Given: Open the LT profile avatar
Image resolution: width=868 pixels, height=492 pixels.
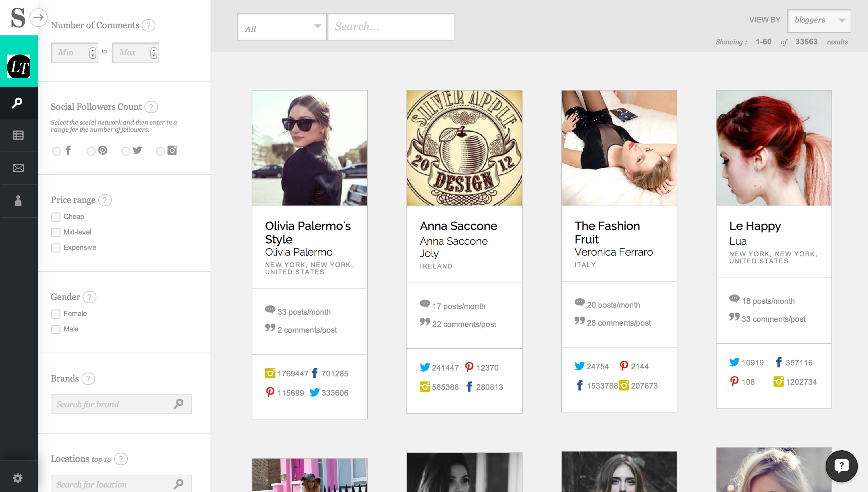Looking at the screenshot, I should coord(19,66).
